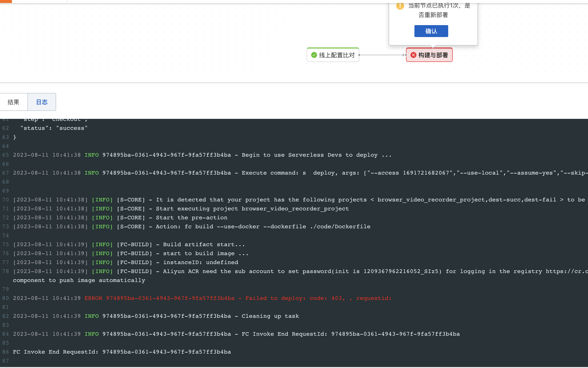This screenshot has width=588, height=368.
Task: Click the green success icon on 线上配置比对
Action: 314,55
